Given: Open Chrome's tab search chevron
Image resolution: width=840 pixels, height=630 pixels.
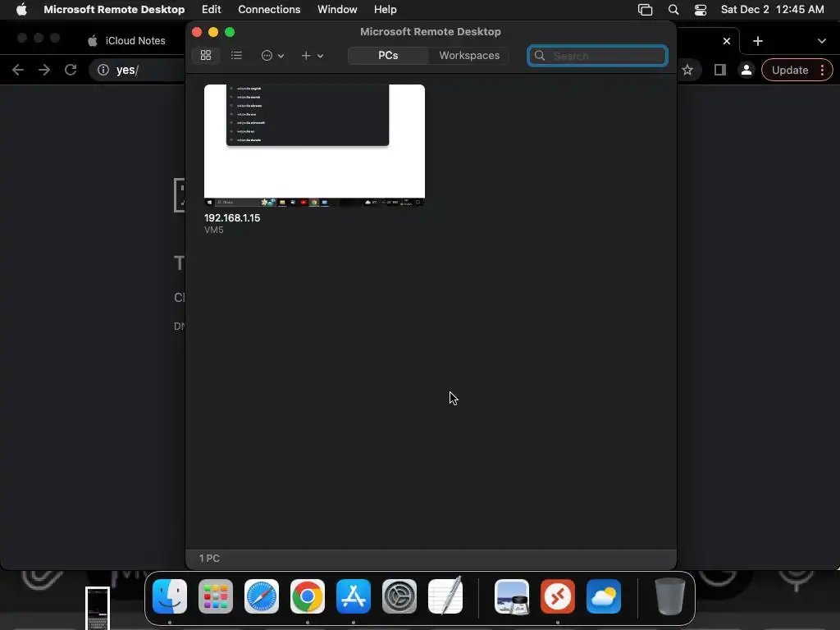Looking at the screenshot, I should point(821,41).
